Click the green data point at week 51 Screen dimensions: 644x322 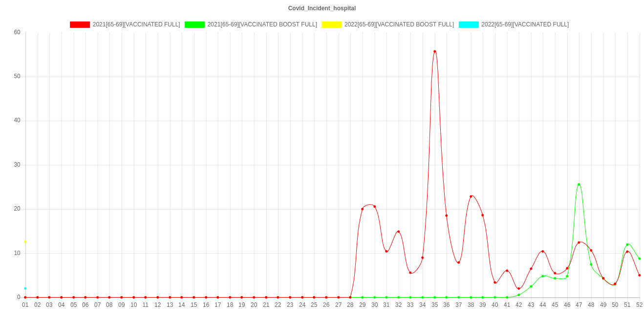tap(627, 244)
